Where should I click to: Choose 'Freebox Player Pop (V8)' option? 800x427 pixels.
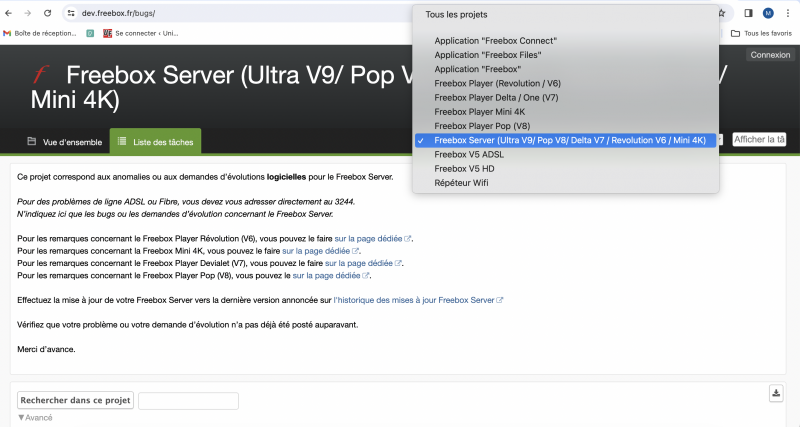482,126
